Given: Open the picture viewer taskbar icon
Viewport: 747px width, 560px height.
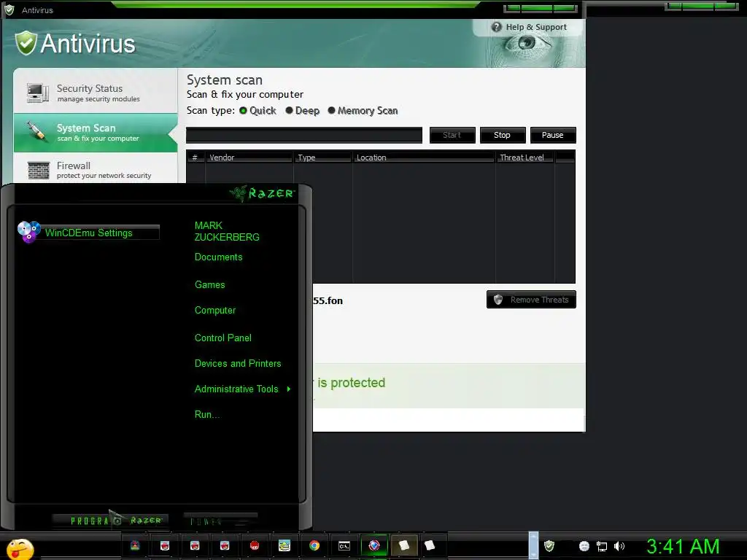Looking at the screenshot, I should click(x=285, y=545).
